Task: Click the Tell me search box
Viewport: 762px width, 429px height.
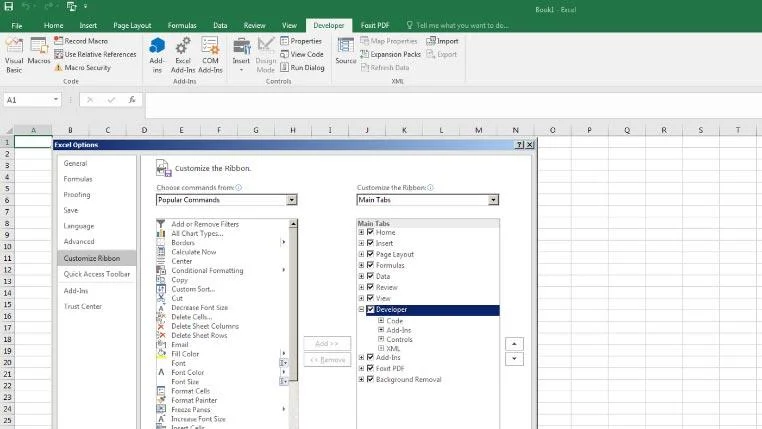Action: [x=457, y=25]
